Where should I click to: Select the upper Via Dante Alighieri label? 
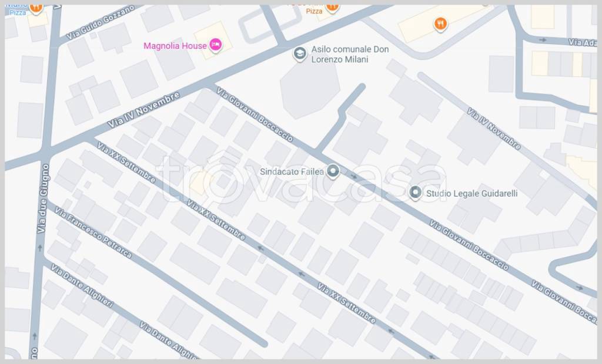(82, 285)
